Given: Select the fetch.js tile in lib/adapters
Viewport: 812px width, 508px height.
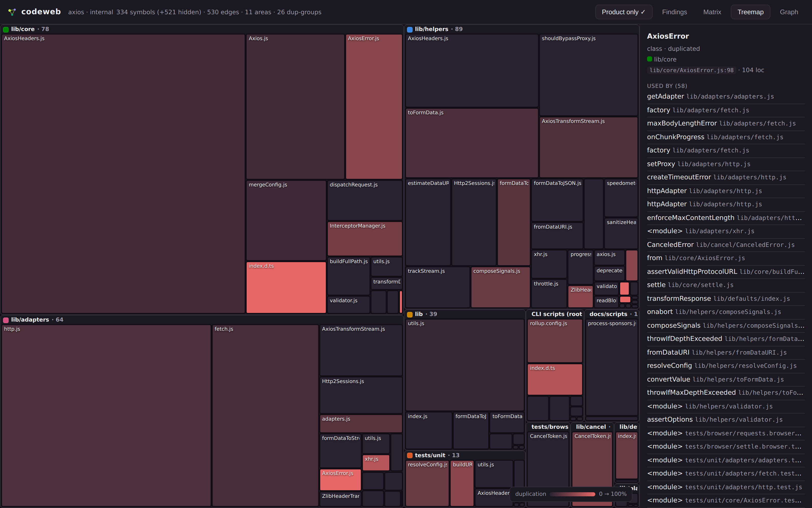Looking at the screenshot, I should [x=265, y=415].
